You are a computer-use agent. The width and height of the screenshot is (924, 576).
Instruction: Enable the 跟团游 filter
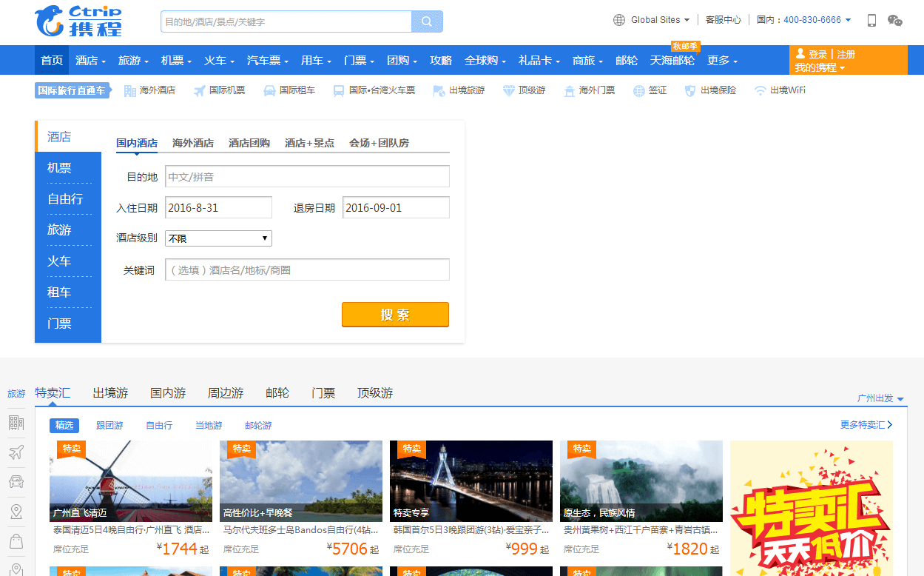pyautogui.click(x=112, y=425)
